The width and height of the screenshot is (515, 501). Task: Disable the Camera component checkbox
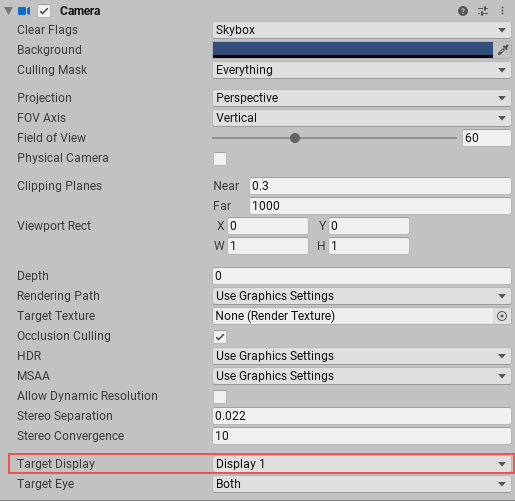[x=44, y=11]
